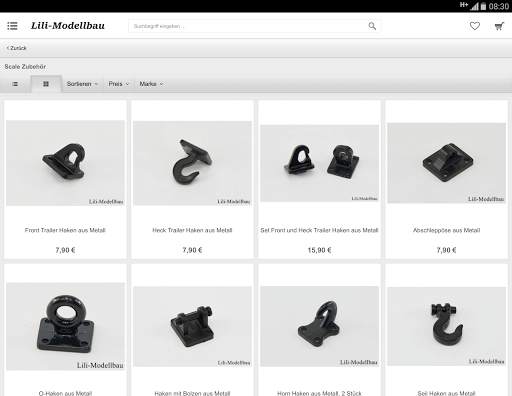Click 'O-Haken aus Metall' title
512x396 pixels.
tap(65, 393)
